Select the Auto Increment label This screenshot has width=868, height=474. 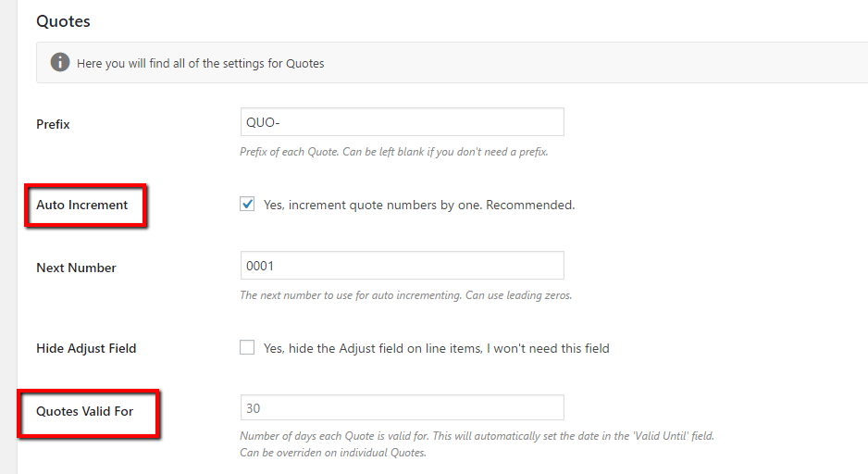click(82, 205)
